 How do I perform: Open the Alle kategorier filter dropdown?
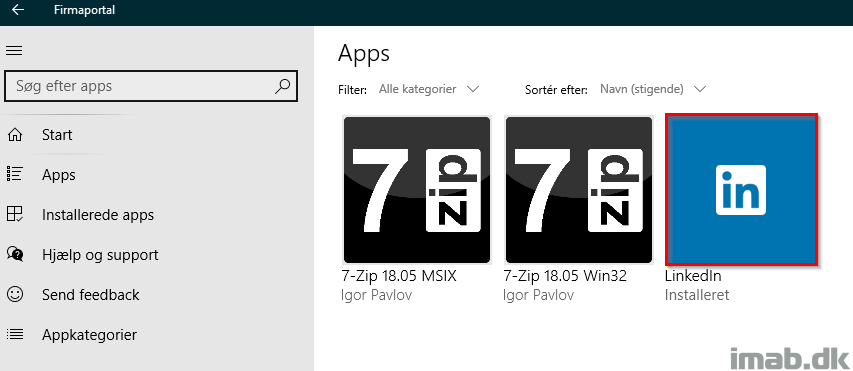pyautogui.click(x=429, y=89)
